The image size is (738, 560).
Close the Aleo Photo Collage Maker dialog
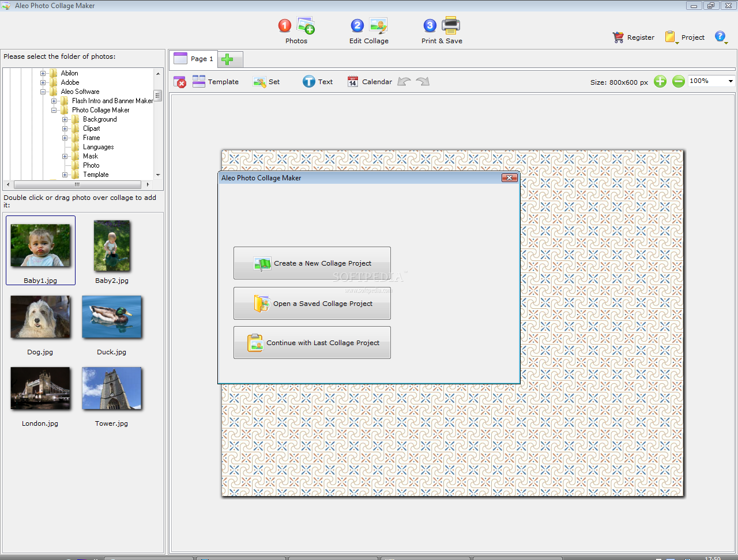[x=509, y=178]
